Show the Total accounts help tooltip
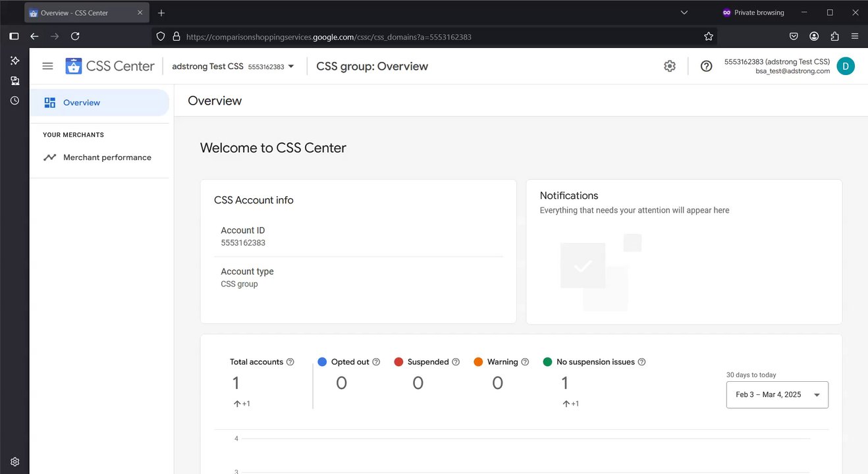Image resolution: width=868 pixels, height=474 pixels. (x=290, y=362)
